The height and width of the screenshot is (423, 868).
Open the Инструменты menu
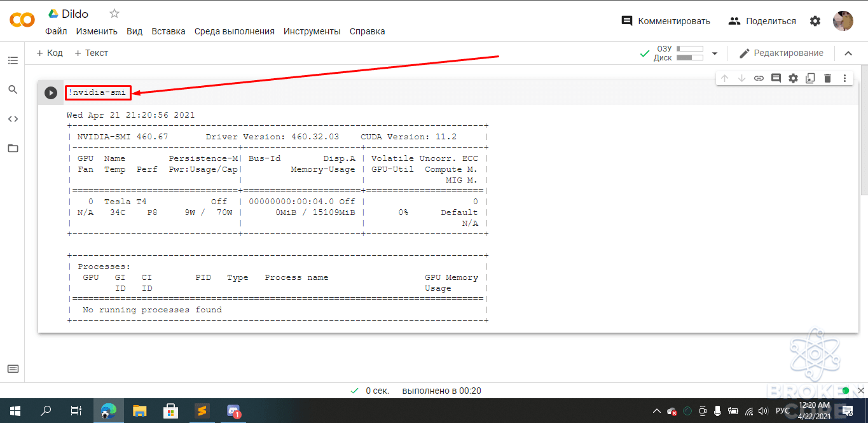click(312, 31)
